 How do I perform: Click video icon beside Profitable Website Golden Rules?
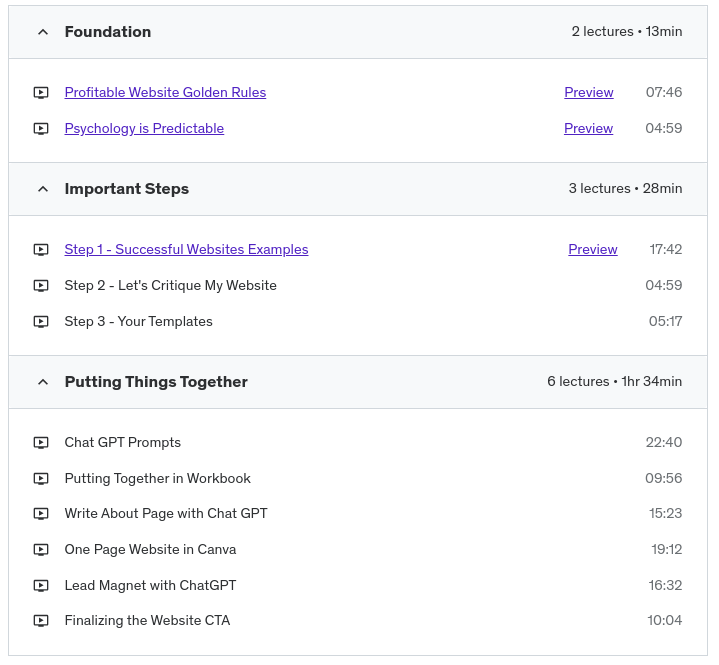coord(41,93)
